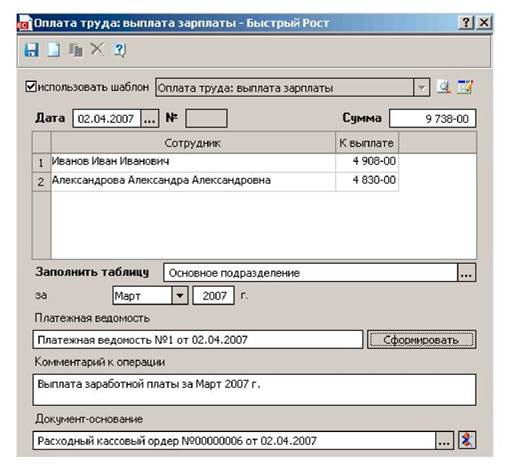Click the template search magnifier icon
Screen dimensions: 506x464
(444, 87)
